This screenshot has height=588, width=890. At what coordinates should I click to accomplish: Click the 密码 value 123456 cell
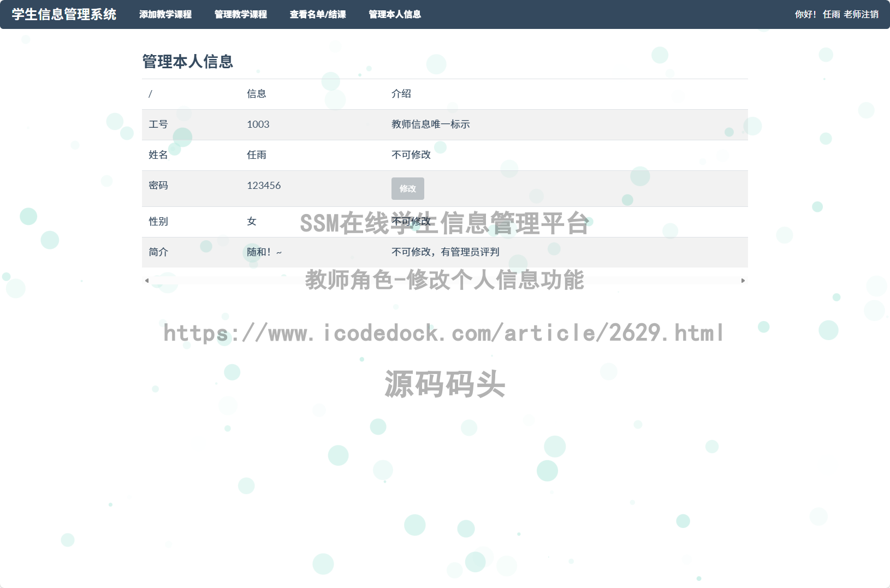pos(264,185)
